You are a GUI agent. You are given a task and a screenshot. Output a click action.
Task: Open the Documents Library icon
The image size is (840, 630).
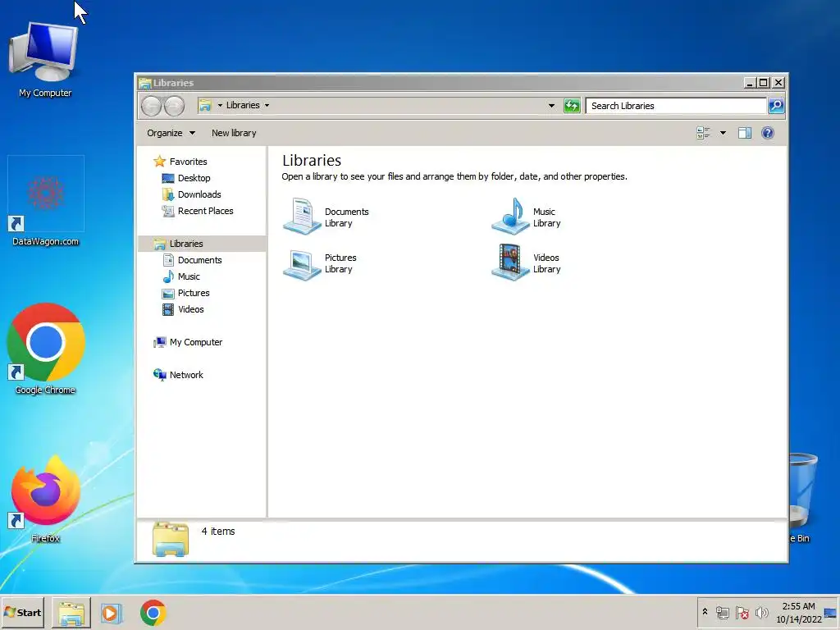302,217
